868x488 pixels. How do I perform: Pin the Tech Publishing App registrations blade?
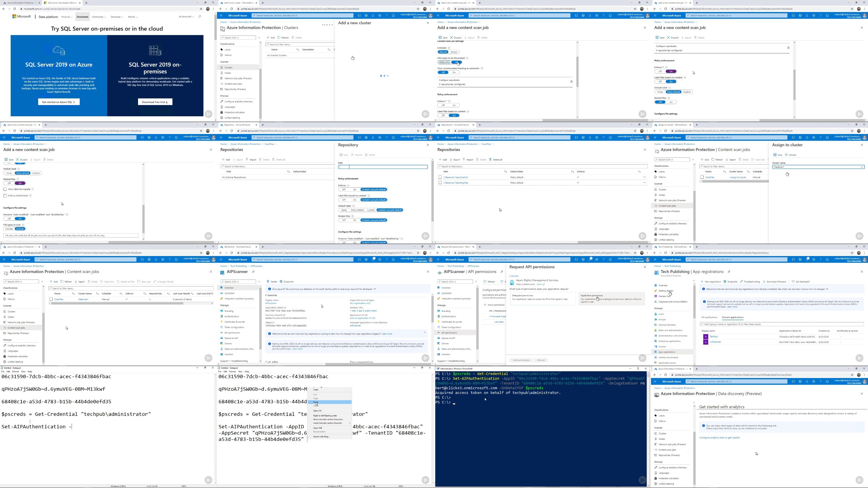(729, 272)
